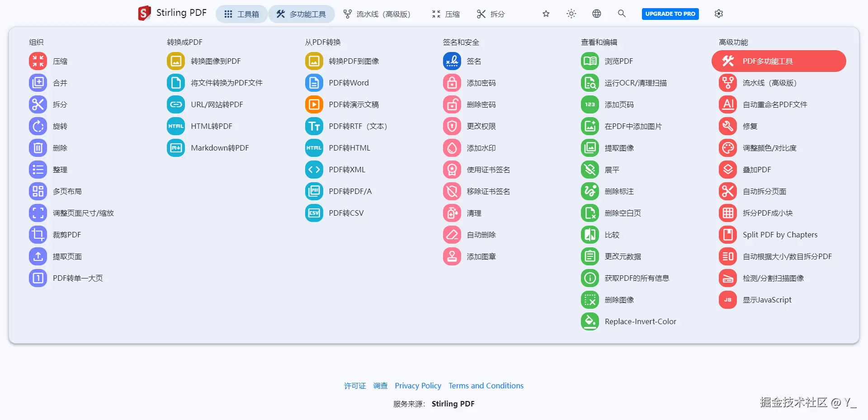Toggle dark mode with the sun icon
Image resolution: width=868 pixels, height=420 pixels.
tap(571, 14)
